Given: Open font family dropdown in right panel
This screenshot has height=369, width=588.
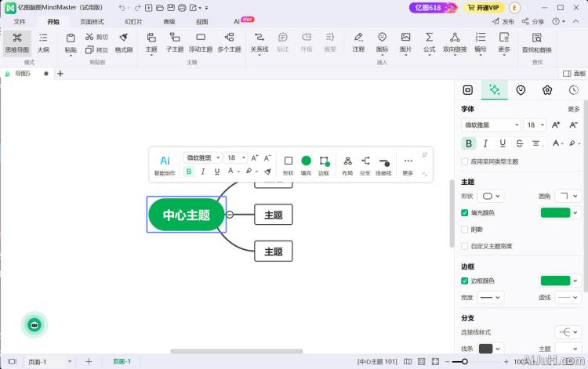Looking at the screenshot, I should pos(492,125).
